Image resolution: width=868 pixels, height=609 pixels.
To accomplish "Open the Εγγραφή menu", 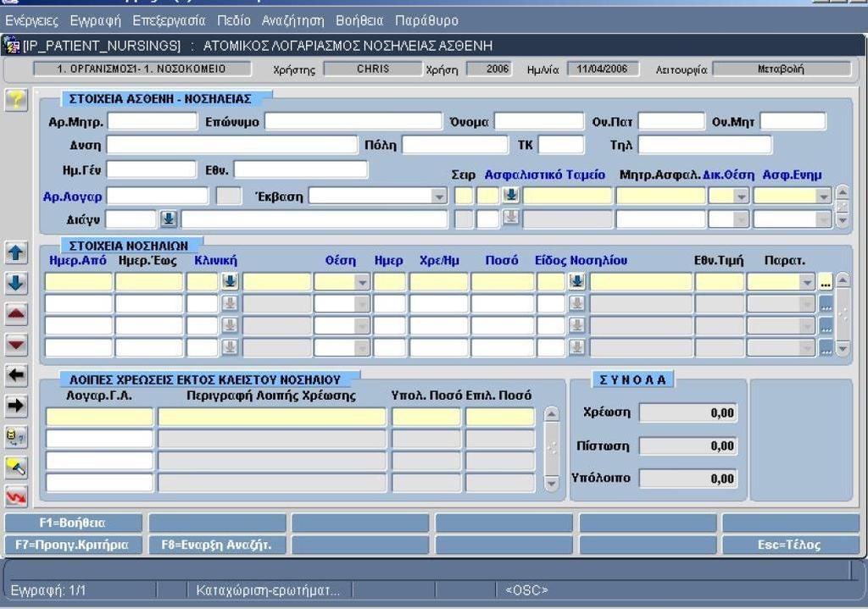I will tap(95, 20).
